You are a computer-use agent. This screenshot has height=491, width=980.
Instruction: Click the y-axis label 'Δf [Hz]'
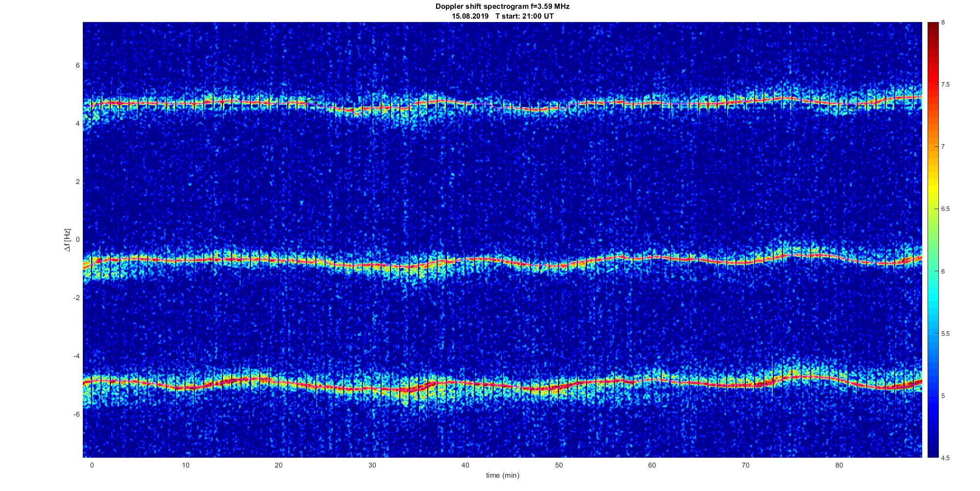point(67,240)
